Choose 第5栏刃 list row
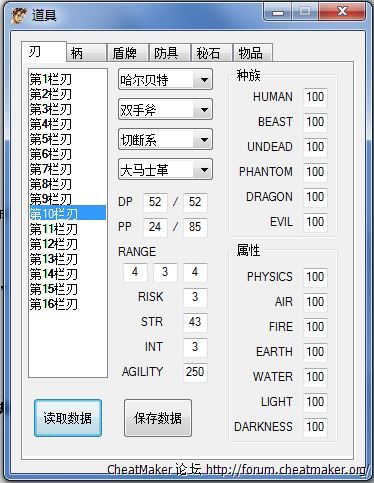 68,139
